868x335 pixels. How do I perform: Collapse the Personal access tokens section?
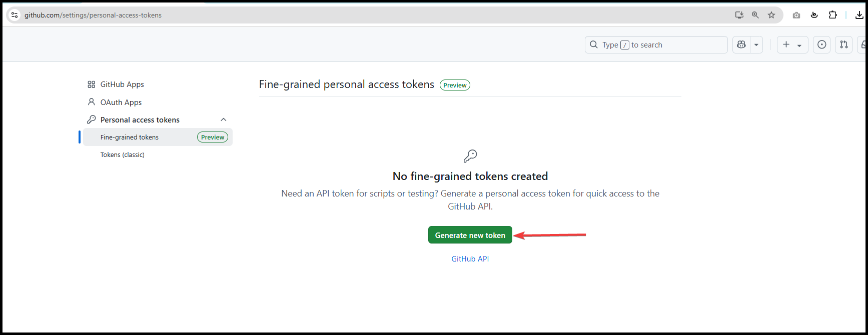click(x=224, y=119)
